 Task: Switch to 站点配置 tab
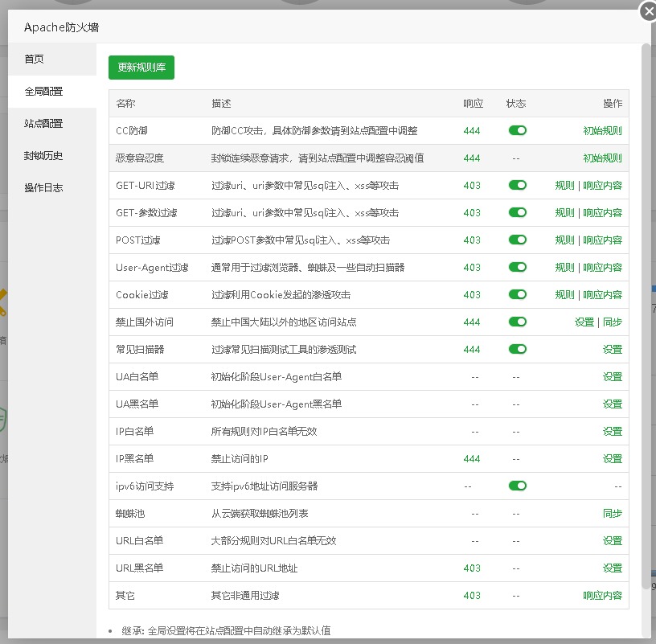(52, 124)
